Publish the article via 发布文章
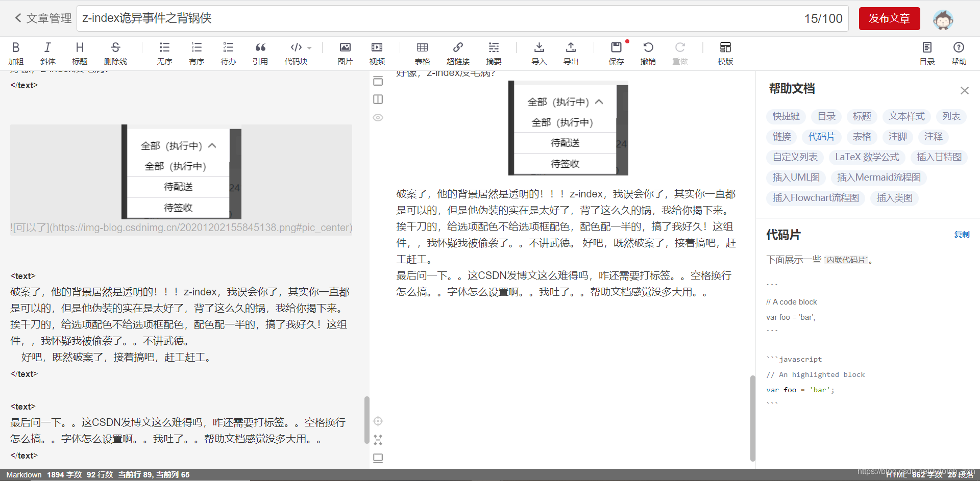The width and height of the screenshot is (980, 481). click(889, 18)
